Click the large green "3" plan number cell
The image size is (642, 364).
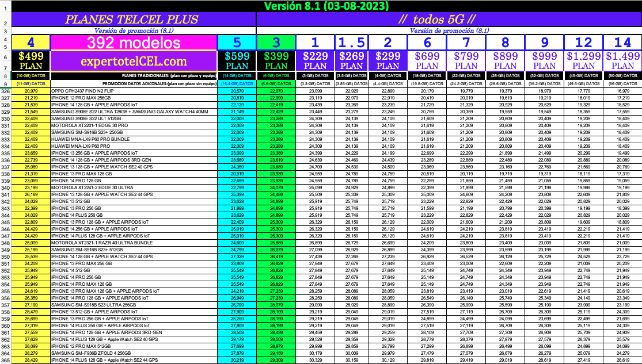(276, 43)
